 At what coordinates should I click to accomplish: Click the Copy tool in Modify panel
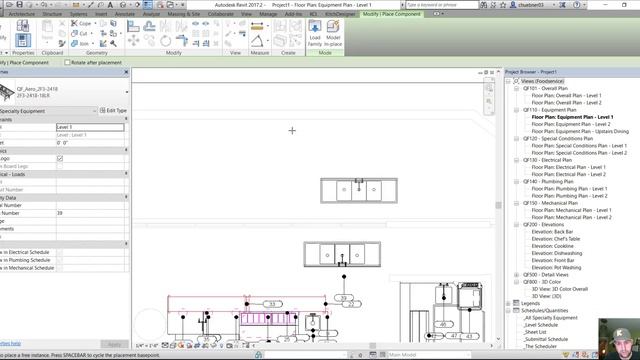(x=149, y=40)
